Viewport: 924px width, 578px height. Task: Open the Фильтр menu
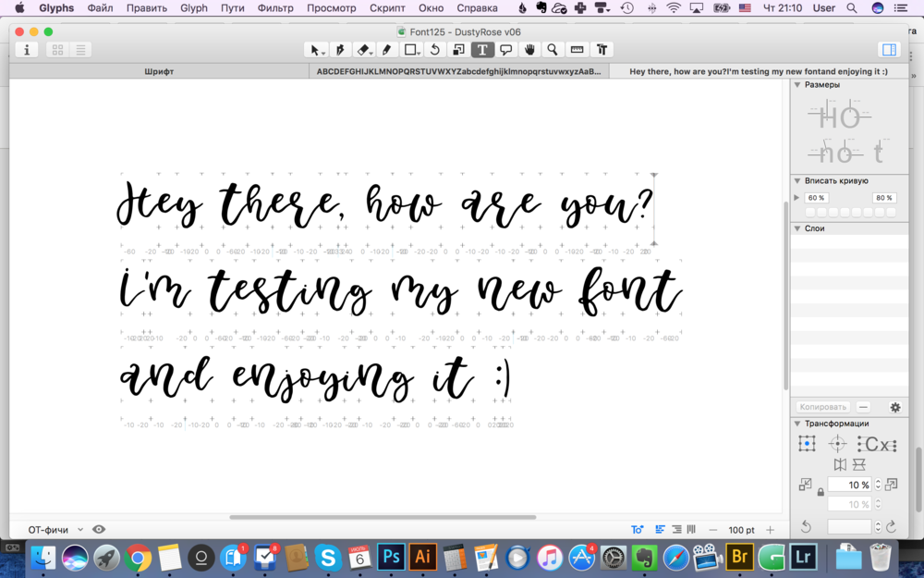[275, 8]
